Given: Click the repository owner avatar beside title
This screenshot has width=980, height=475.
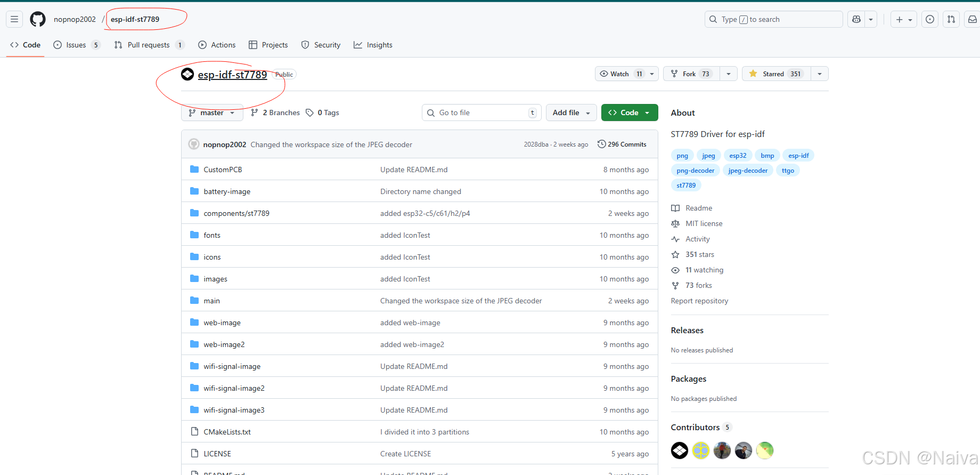Looking at the screenshot, I should pyautogui.click(x=187, y=74).
